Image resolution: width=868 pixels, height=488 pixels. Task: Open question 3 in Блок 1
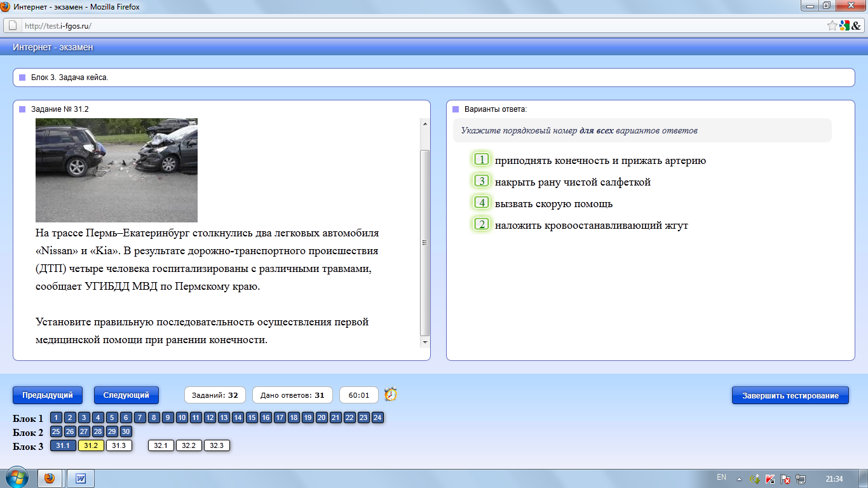[84, 417]
